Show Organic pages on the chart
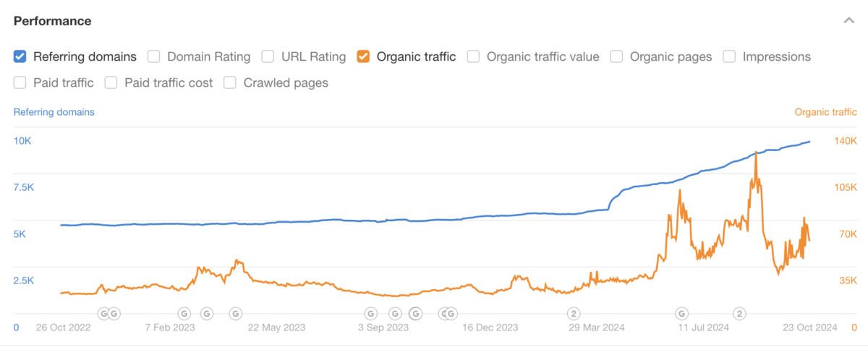Image resolution: width=868 pixels, height=347 pixels. point(617,56)
